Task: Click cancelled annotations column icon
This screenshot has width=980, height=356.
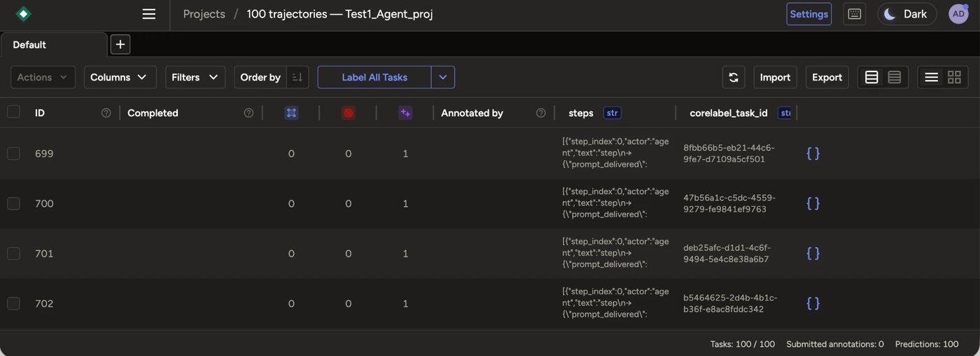Action: coord(349,113)
